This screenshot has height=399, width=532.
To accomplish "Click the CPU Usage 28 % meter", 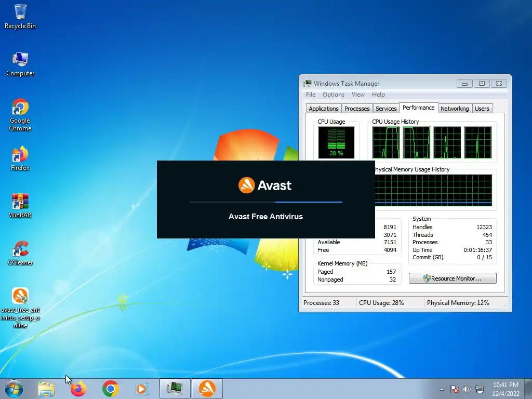I will (x=336, y=142).
